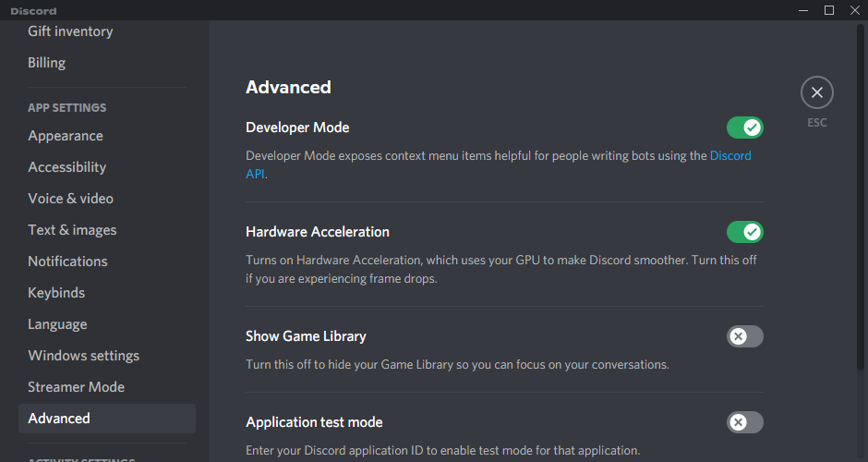The width and height of the screenshot is (868, 462).
Task: Turn on Application test mode switch
Action: [744, 422]
